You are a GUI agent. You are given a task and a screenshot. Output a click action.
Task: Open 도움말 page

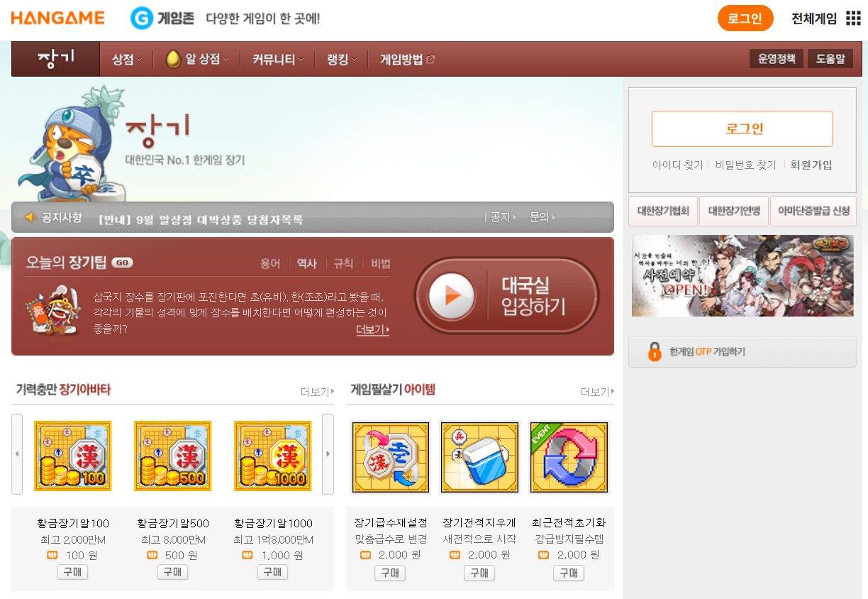pos(830,59)
